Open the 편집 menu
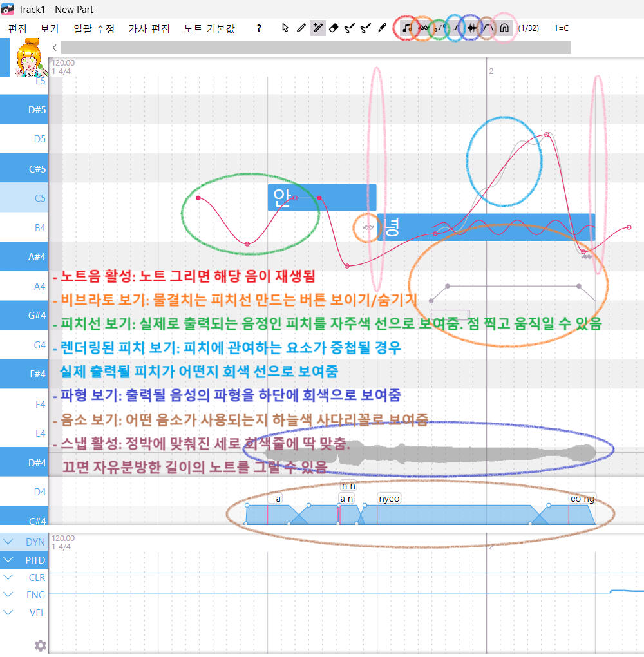 pyautogui.click(x=17, y=28)
